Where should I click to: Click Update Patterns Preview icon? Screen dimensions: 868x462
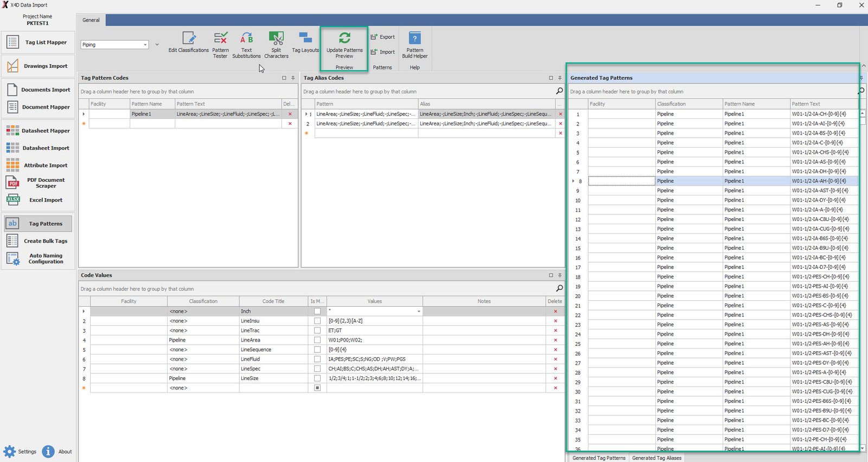pos(344,39)
